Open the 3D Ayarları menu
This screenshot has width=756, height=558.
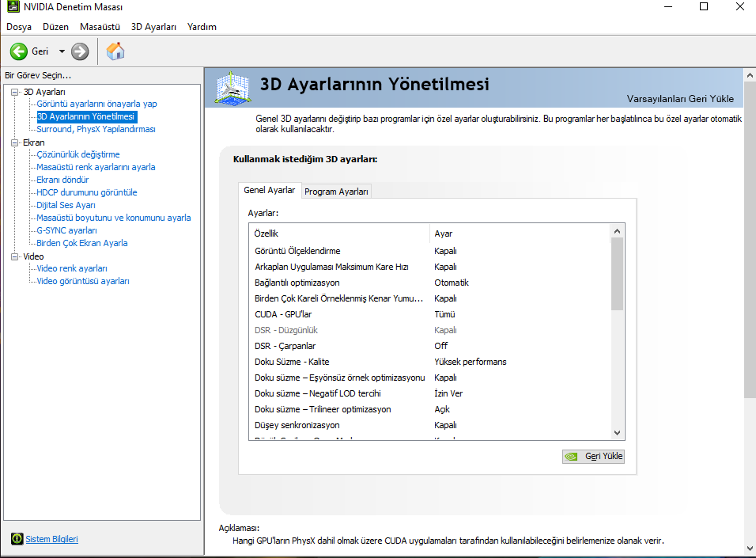pyautogui.click(x=153, y=27)
